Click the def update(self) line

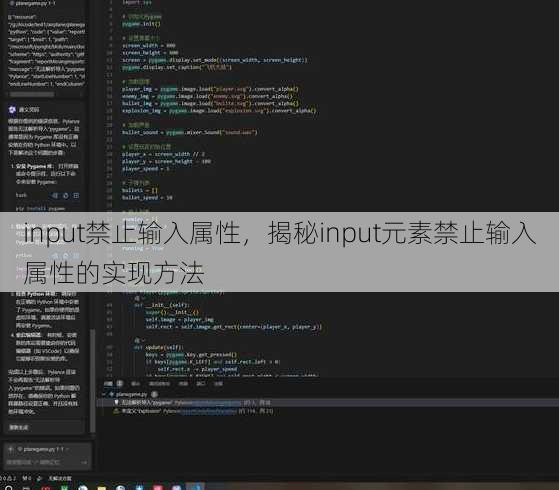point(158,347)
